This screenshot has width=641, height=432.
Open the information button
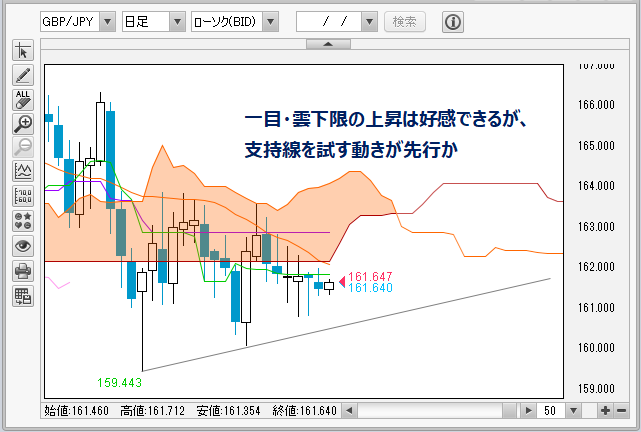pyautogui.click(x=453, y=22)
